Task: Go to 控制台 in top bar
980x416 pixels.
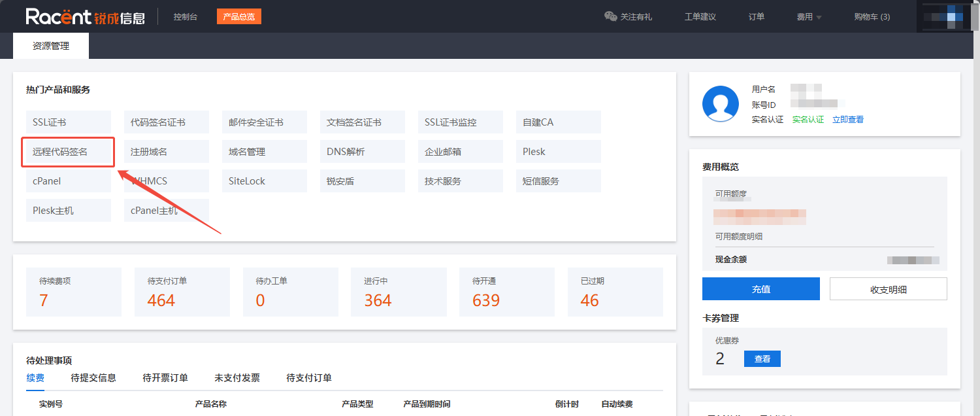Action: [x=186, y=17]
